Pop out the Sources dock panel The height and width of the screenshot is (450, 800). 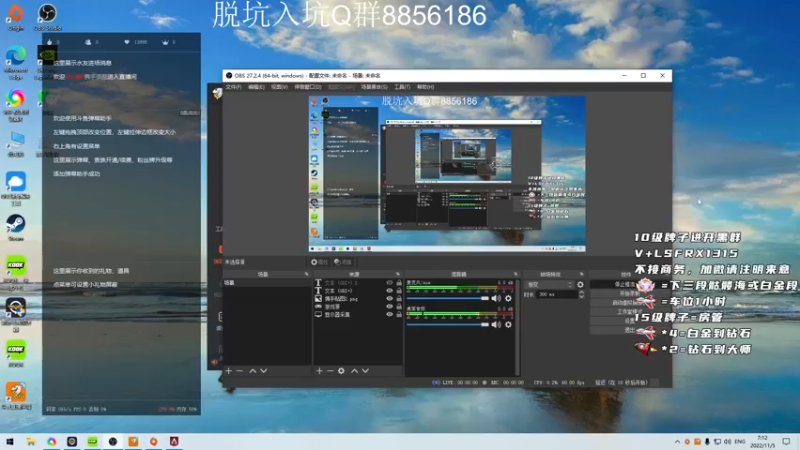[x=398, y=274]
